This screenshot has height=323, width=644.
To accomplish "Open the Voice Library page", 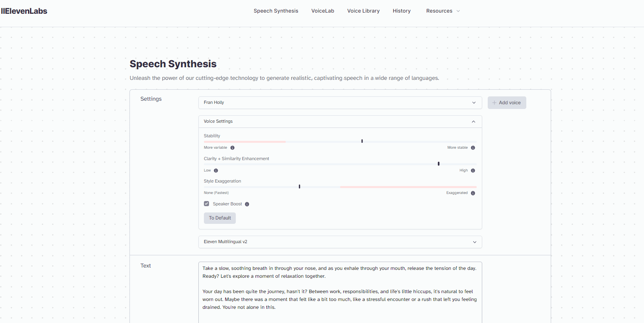I will pyautogui.click(x=363, y=11).
